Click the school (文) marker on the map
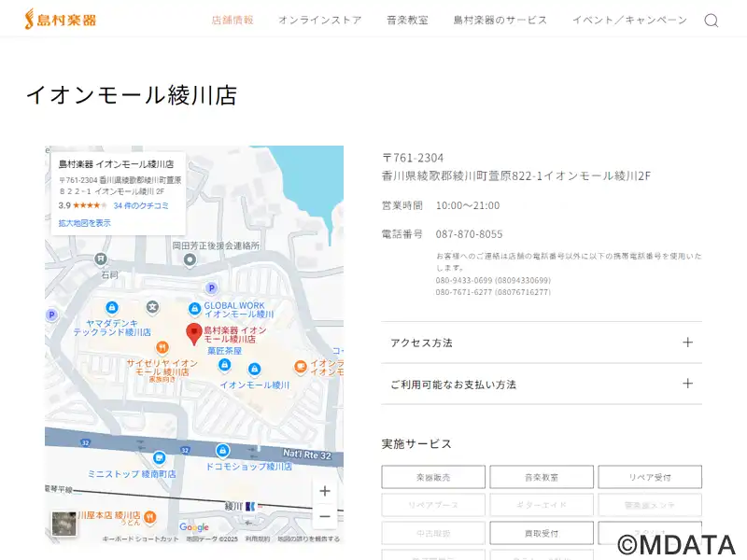The image size is (747, 560). tap(152, 307)
